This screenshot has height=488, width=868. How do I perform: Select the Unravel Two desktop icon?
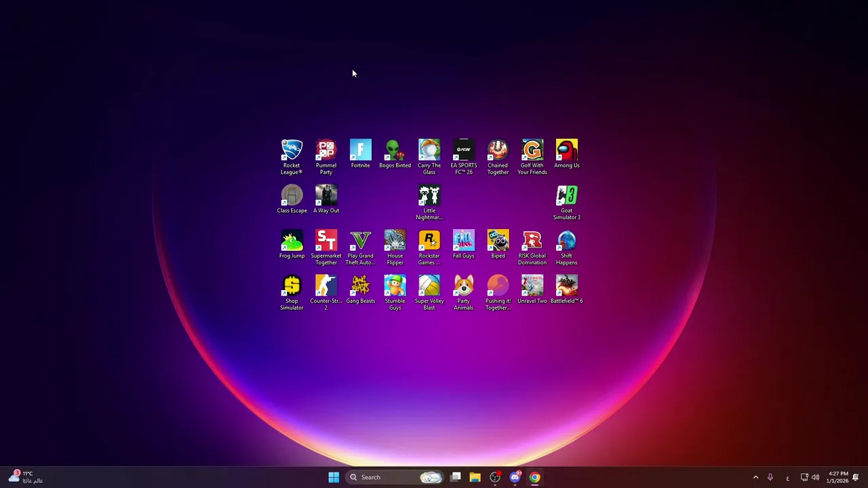click(x=532, y=290)
